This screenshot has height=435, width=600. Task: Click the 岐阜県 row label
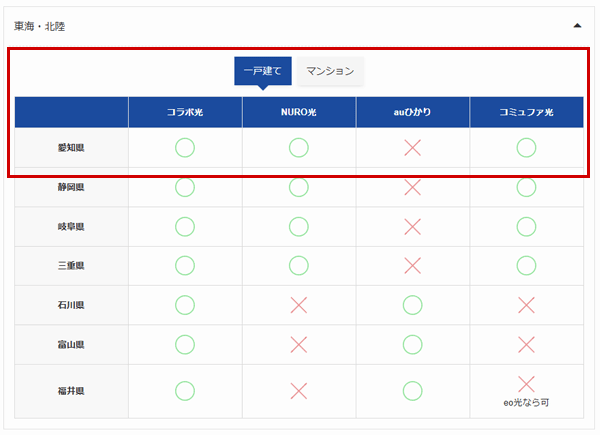point(71,226)
